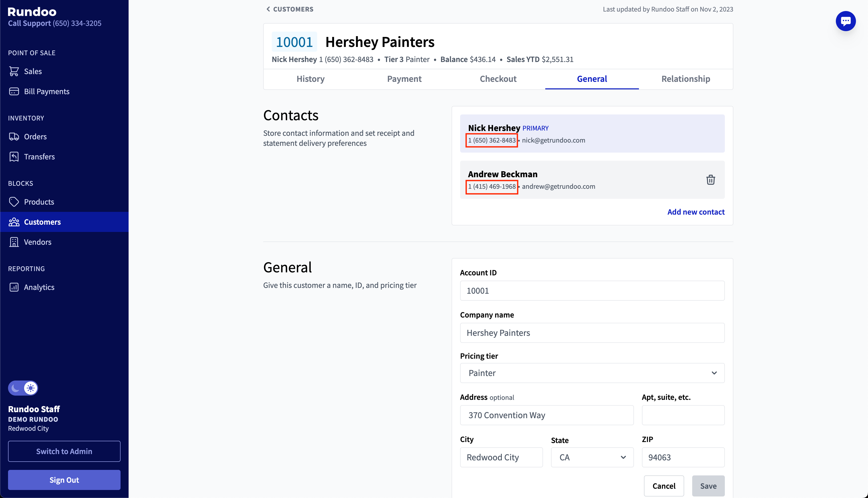The width and height of the screenshot is (868, 498).
Task: Click the Vendors building icon
Action: click(x=14, y=242)
